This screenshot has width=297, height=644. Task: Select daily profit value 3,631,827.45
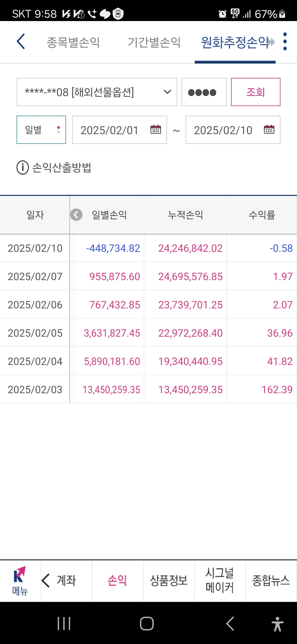pos(112,333)
